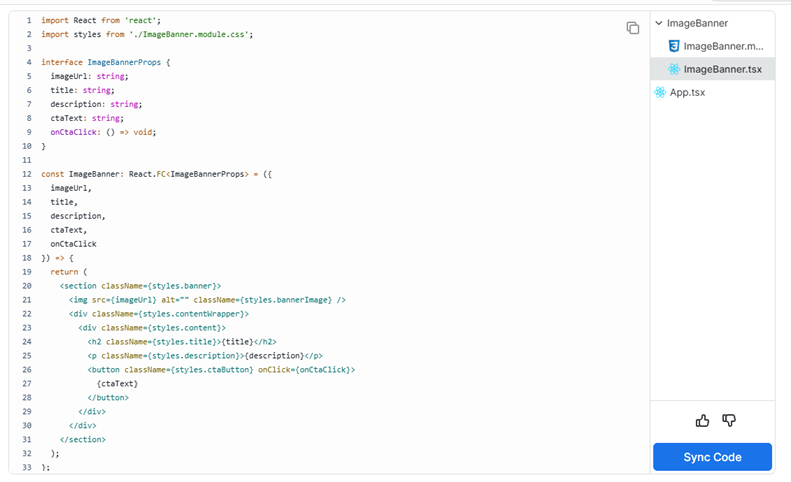Viewport: 791px width, 482px height.
Task: Click the thumbs down icon
Action: pos(729,420)
